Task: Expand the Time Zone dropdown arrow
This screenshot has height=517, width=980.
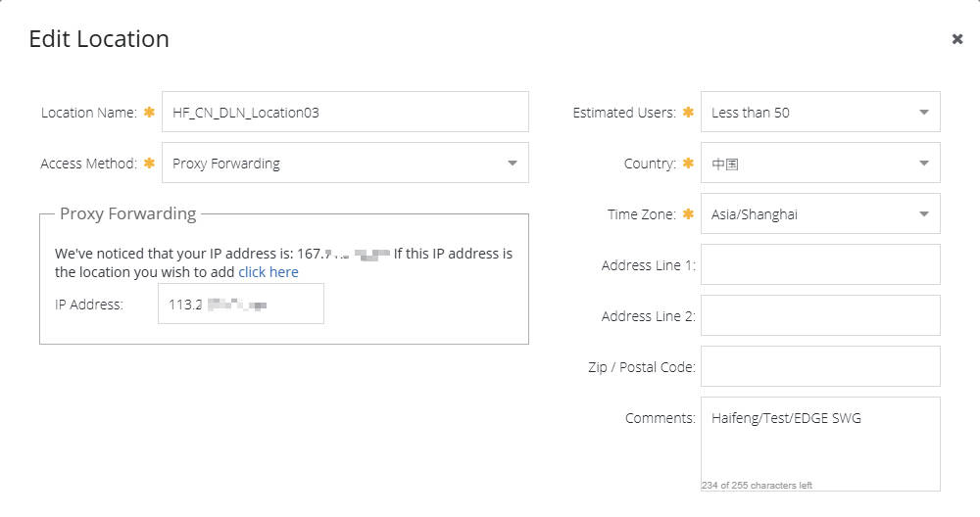Action: coord(924,214)
